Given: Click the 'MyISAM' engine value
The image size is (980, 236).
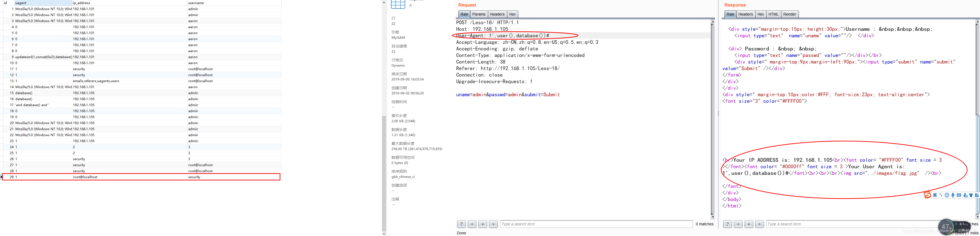Looking at the screenshot, I should tap(398, 38).
